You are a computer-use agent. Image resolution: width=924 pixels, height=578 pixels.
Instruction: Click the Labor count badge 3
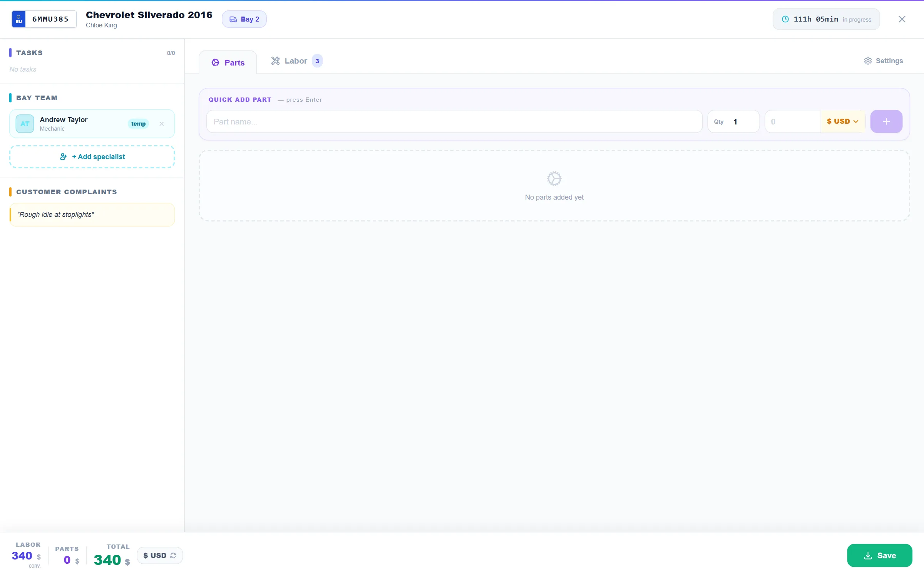(317, 61)
